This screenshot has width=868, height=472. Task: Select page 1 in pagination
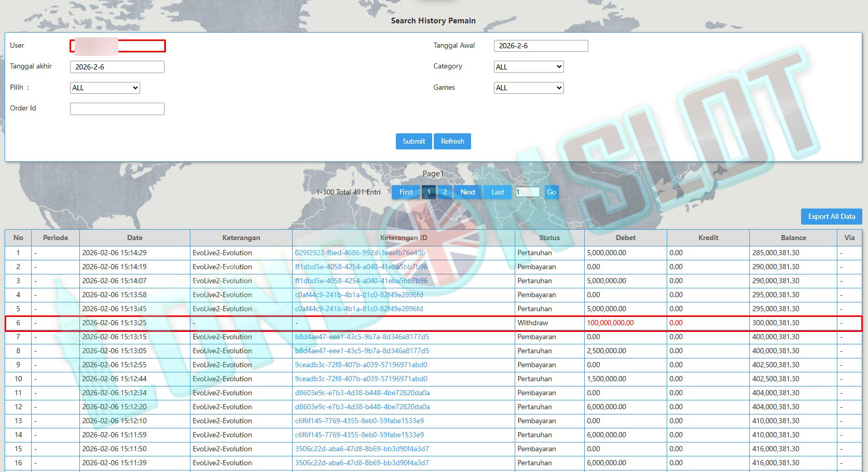click(429, 192)
